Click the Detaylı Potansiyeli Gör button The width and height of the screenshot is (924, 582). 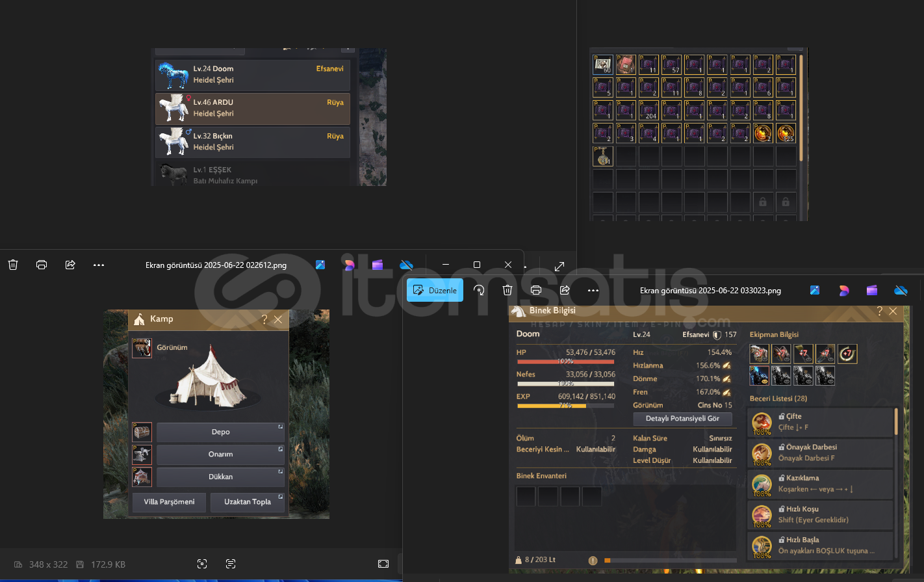[682, 419]
